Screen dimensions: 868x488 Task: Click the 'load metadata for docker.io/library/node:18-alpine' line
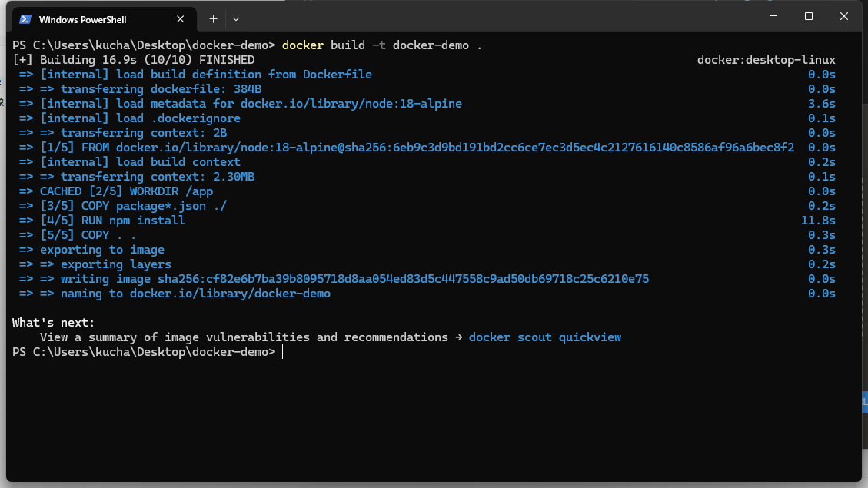pyautogui.click(x=240, y=104)
